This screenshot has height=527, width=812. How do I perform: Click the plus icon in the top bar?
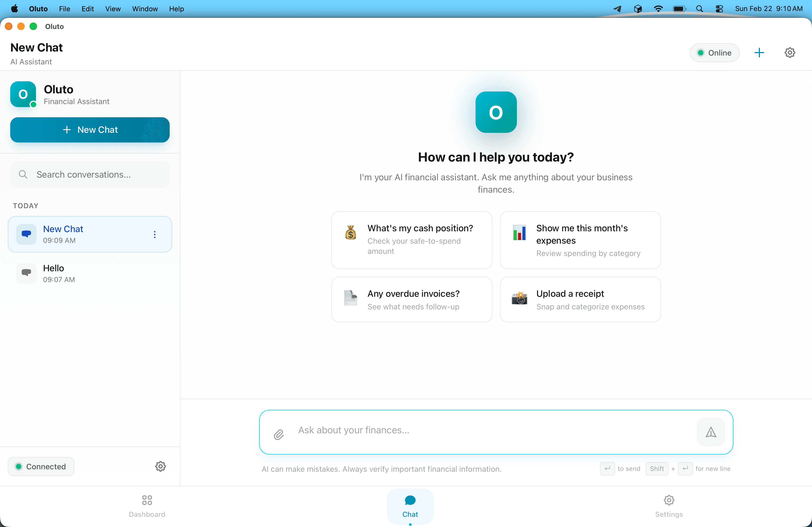click(x=759, y=53)
